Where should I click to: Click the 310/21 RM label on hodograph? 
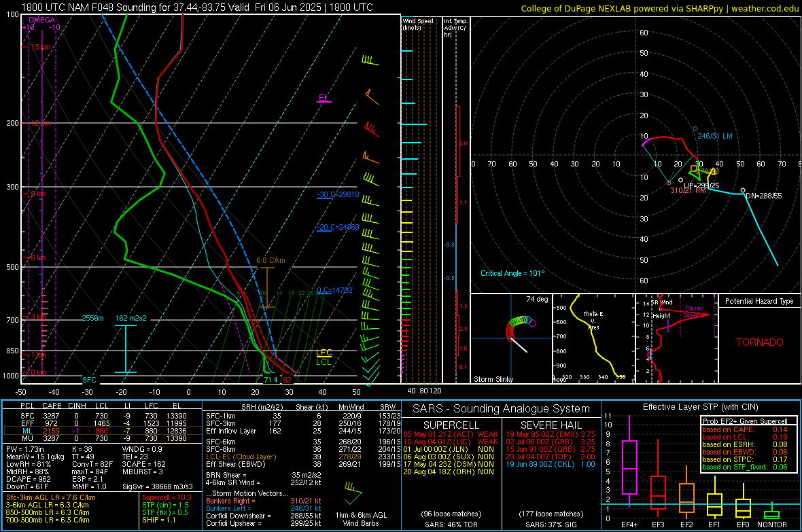tap(688, 190)
